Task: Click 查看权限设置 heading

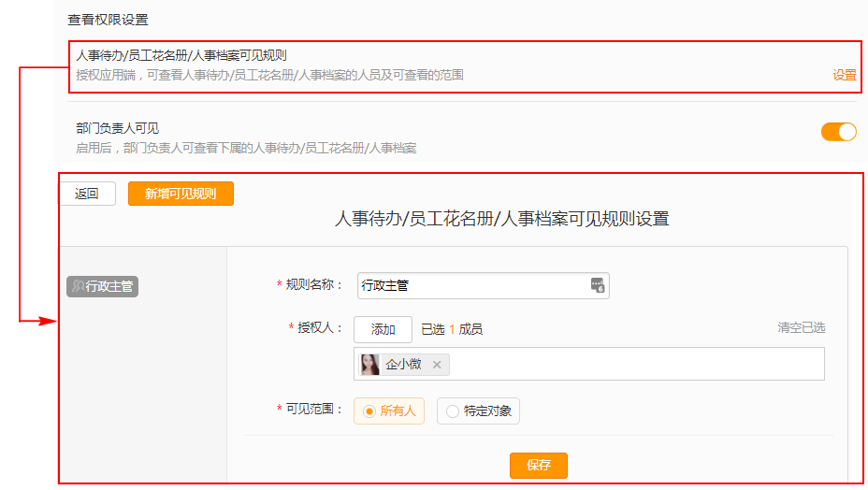Action: click(x=108, y=20)
